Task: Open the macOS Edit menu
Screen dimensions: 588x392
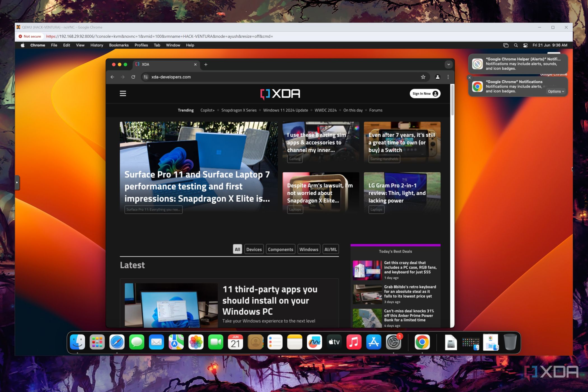Action: [x=66, y=45]
